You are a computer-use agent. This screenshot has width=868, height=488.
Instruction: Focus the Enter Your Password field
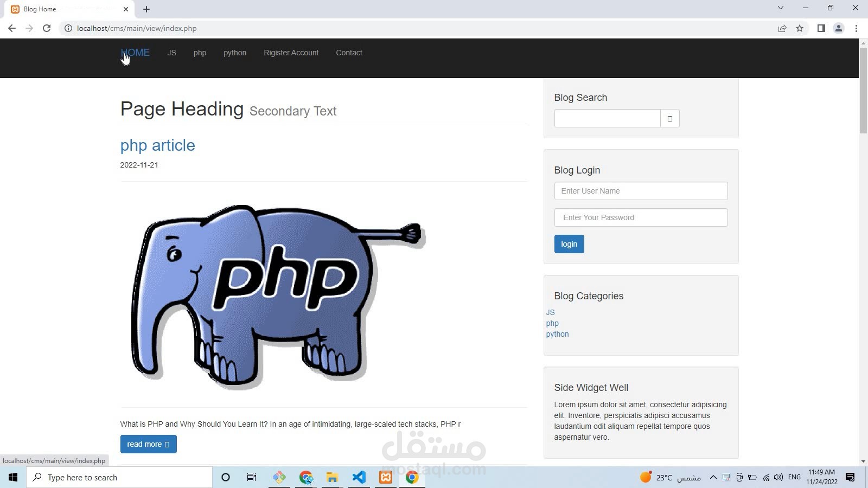click(x=641, y=217)
